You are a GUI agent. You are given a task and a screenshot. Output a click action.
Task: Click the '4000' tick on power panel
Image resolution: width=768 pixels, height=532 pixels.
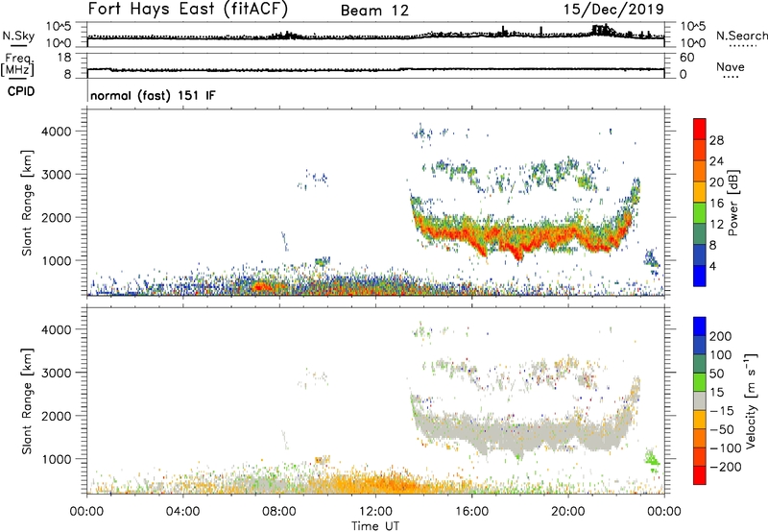57,132
